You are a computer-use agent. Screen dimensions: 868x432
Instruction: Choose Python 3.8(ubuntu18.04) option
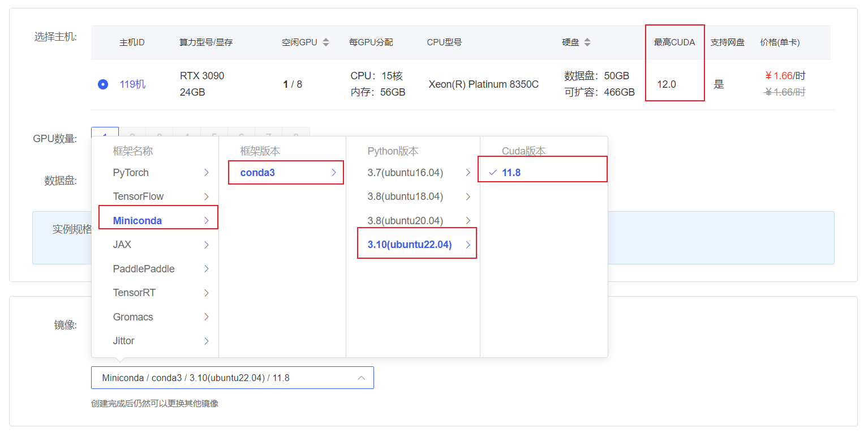click(x=405, y=196)
